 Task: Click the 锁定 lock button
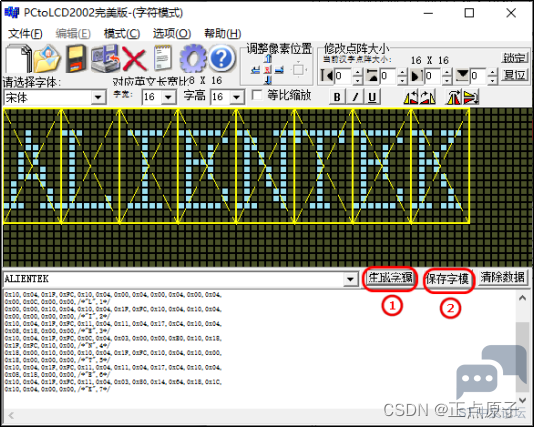(x=515, y=58)
